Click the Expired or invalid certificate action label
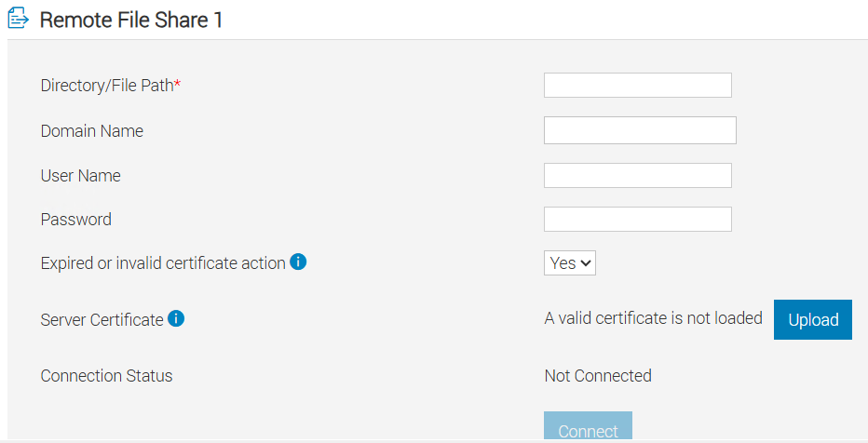The width and height of the screenshot is (868, 443). 163,263
